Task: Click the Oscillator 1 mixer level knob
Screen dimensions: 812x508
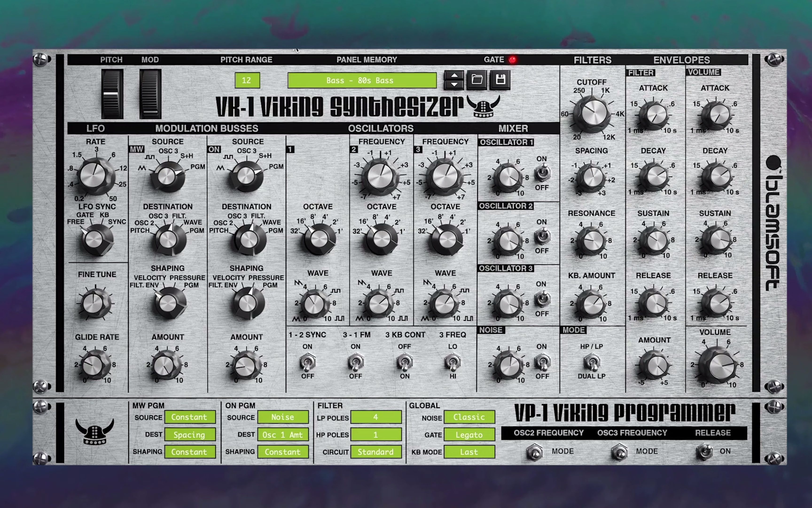Action: click(x=508, y=178)
